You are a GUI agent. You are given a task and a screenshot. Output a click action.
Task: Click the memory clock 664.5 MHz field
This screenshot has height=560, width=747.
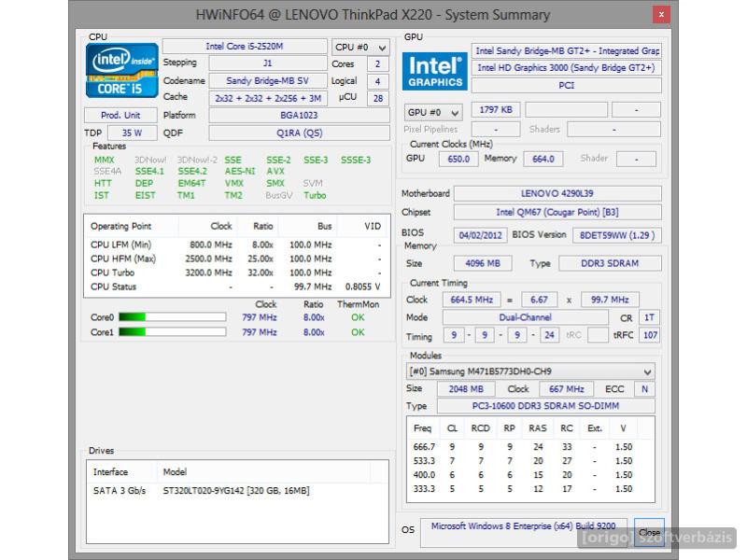[x=472, y=300]
